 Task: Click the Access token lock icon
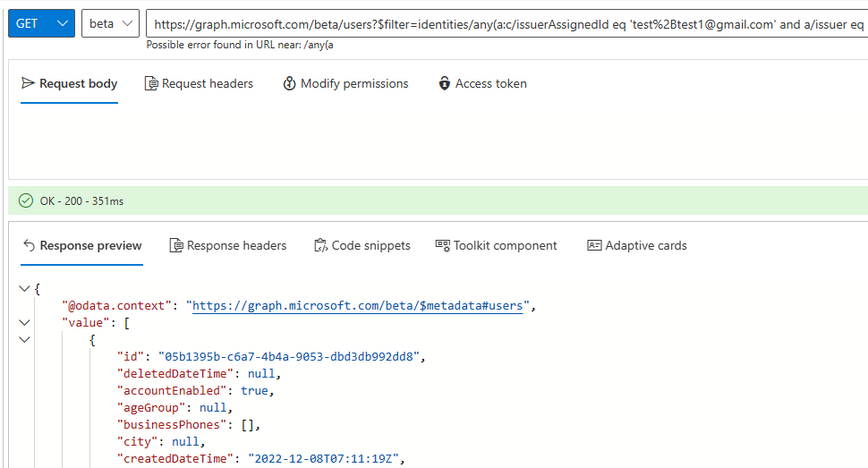tap(444, 83)
